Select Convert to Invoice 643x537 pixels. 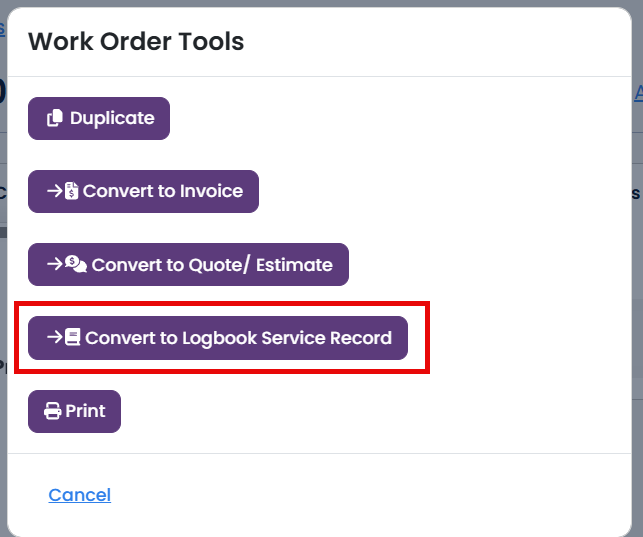[x=143, y=191]
